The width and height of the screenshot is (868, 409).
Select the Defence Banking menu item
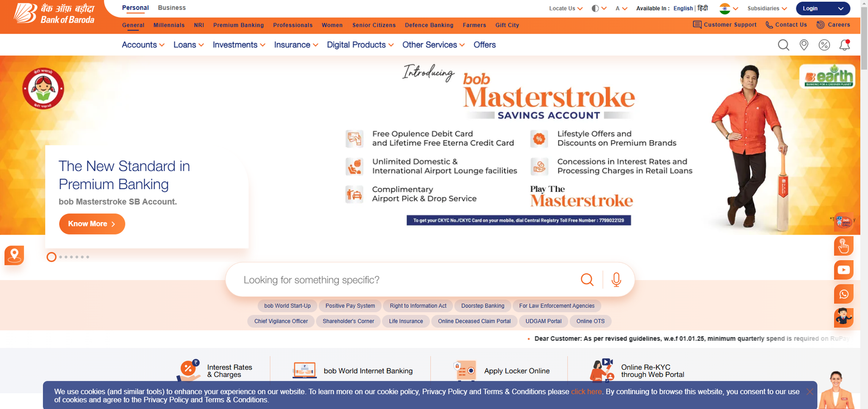pyautogui.click(x=429, y=25)
